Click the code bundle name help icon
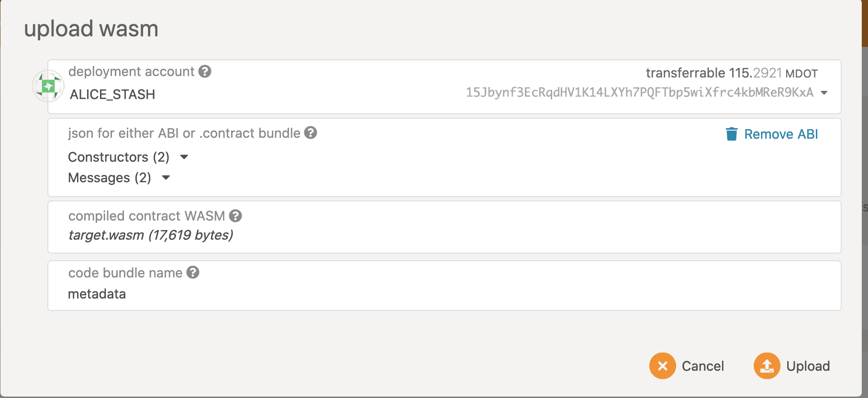This screenshot has height=398, width=868. click(193, 272)
